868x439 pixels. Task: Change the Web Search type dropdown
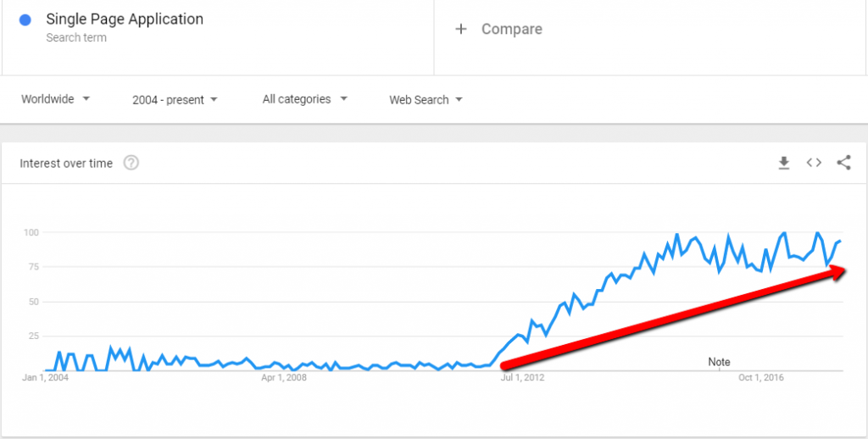(426, 100)
